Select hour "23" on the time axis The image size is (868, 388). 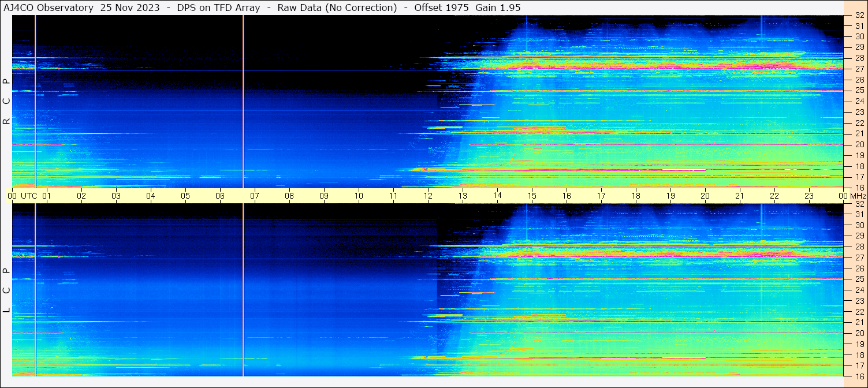[x=809, y=196]
